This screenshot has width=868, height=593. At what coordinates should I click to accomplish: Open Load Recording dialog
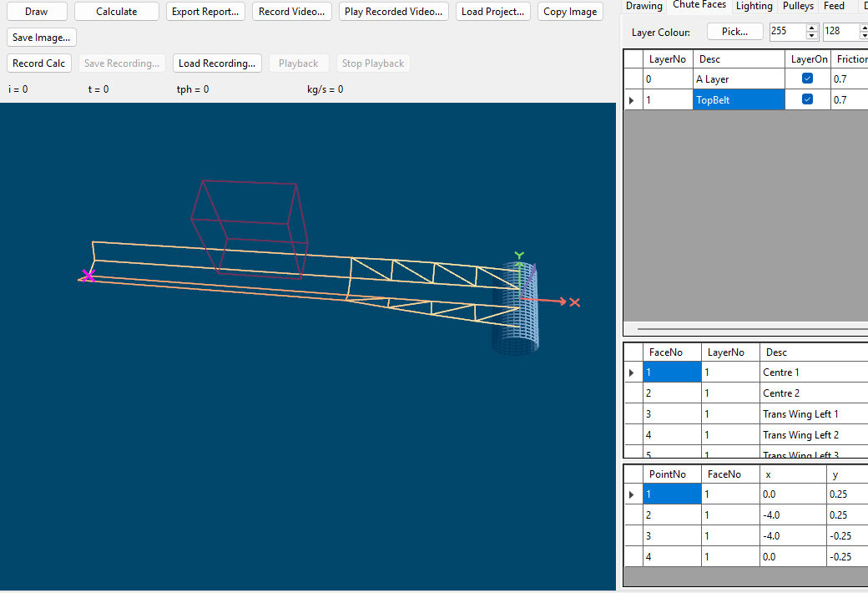click(217, 63)
